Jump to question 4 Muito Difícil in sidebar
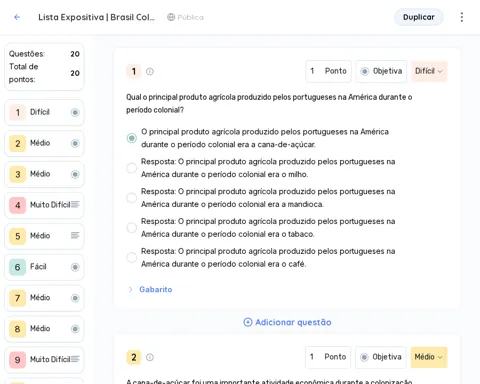This screenshot has height=384, width=480. [x=44, y=205]
